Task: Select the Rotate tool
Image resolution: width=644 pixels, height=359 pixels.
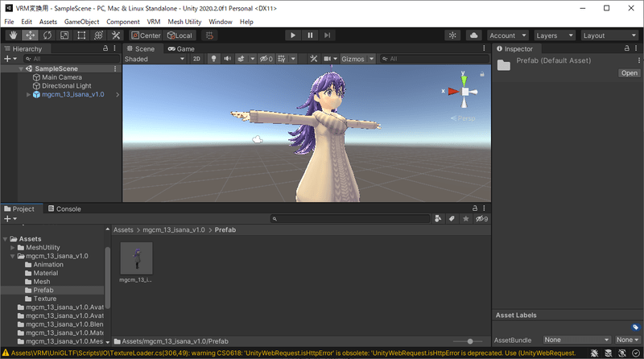Action: coord(47,35)
